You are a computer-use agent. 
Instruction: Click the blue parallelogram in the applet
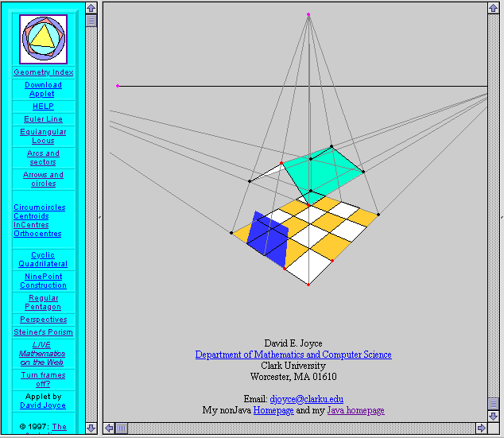[266, 238]
